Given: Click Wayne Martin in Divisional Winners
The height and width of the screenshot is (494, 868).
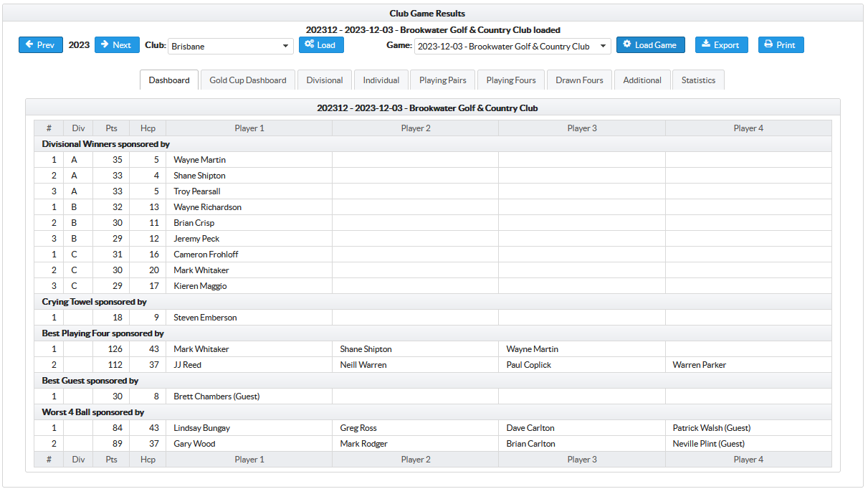Looking at the screenshot, I should point(200,160).
